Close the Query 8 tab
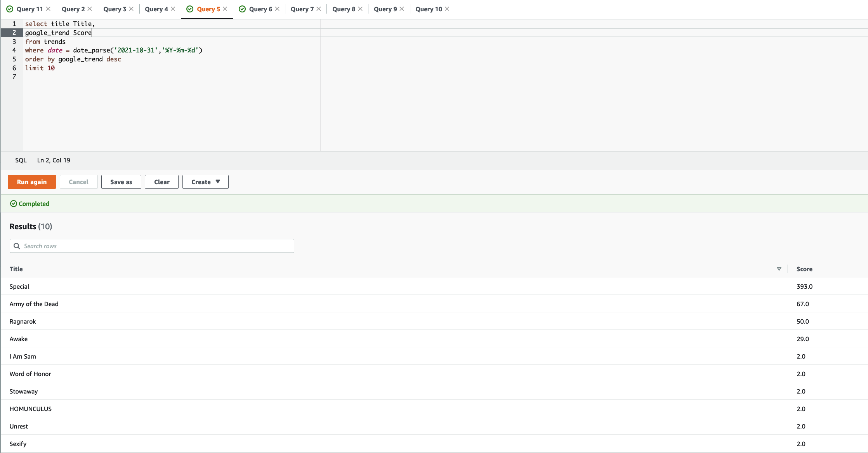This screenshot has height=453, width=868. point(360,9)
